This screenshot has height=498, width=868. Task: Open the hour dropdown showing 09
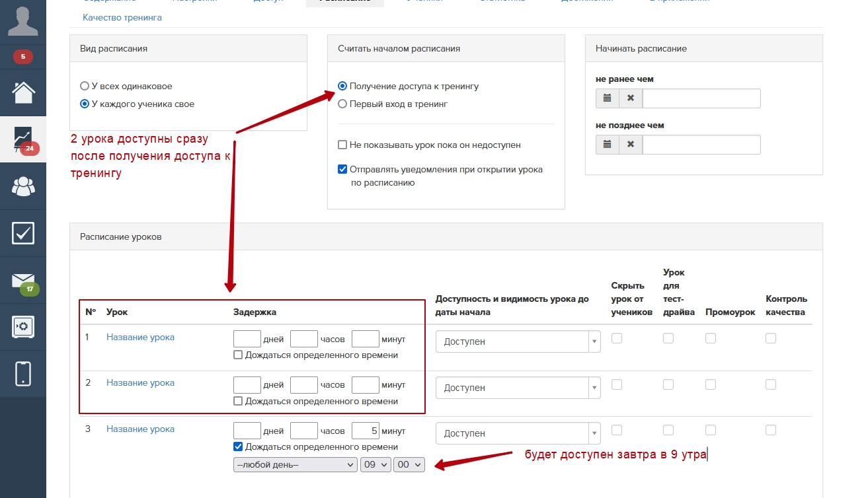375,465
